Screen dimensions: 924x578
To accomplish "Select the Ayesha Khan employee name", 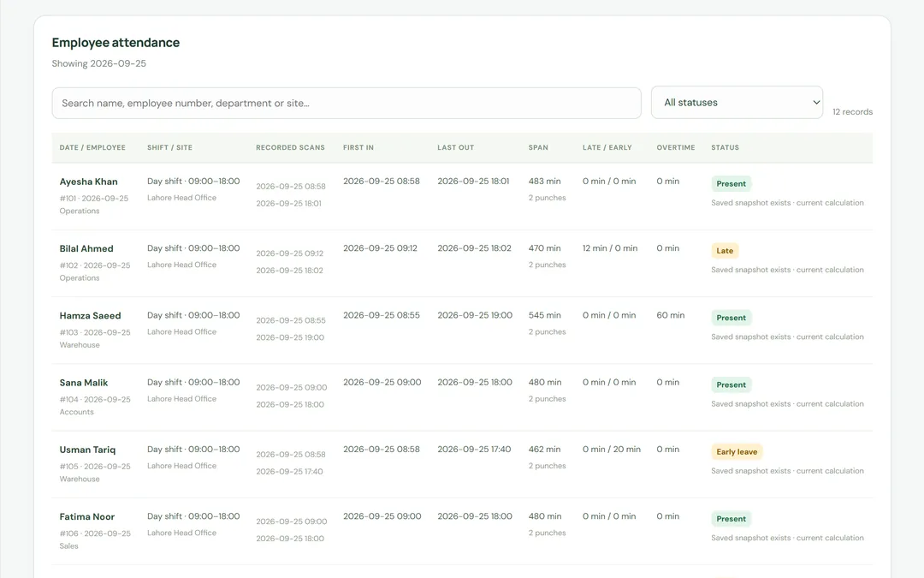I will click(x=88, y=182).
